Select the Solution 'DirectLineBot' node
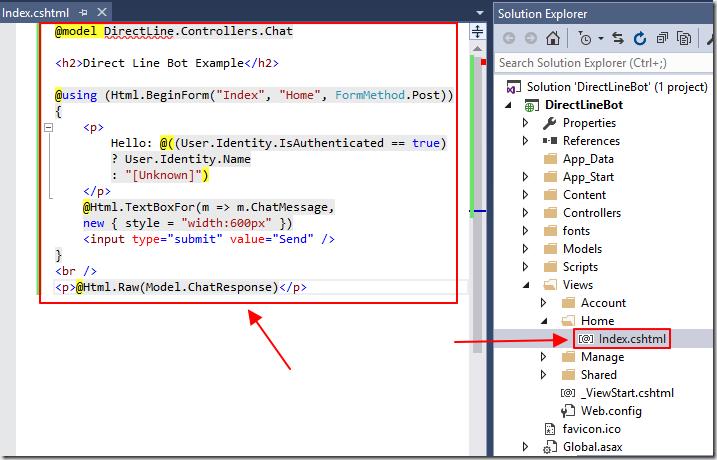 coord(607,87)
